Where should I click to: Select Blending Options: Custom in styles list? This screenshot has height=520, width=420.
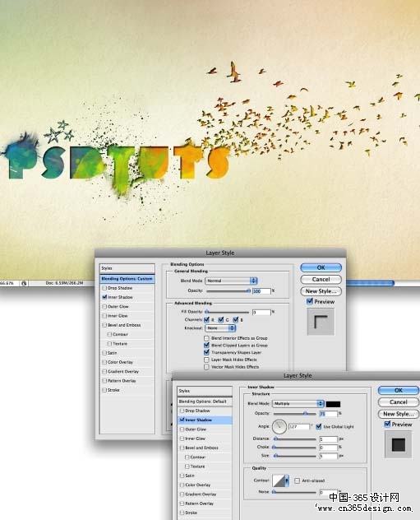(127, 279)
